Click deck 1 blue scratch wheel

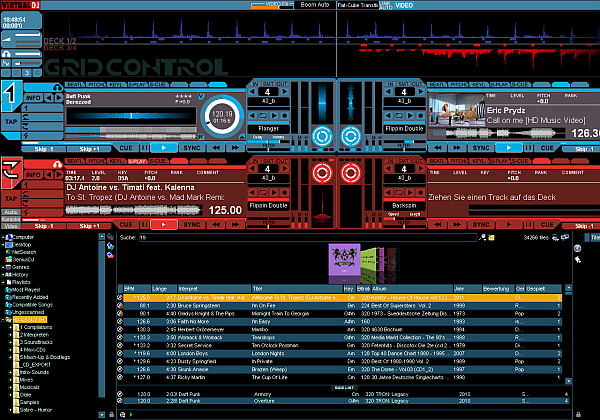tap(322, 136)
